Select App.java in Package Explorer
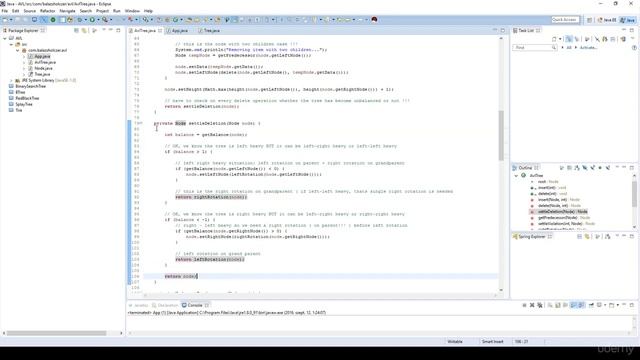The height and width of the screenshot is (360, 640). 42,56
